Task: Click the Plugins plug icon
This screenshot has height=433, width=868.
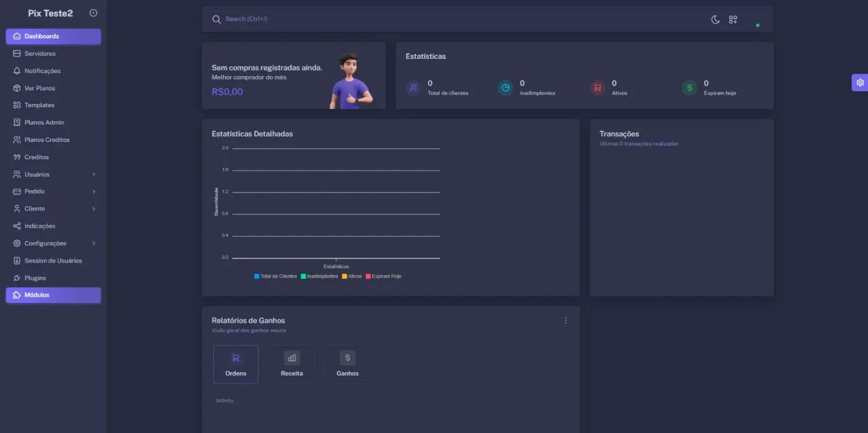Action: click(17, 278)
